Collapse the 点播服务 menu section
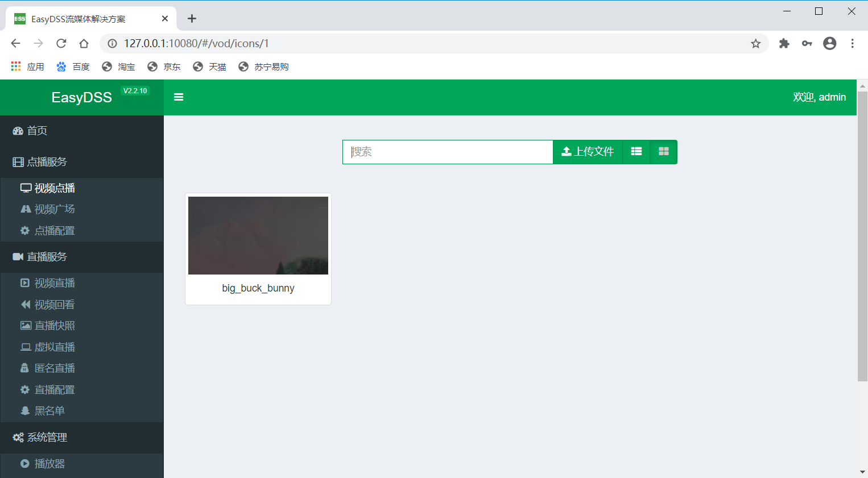The image size is (868, 478). pos(82,162)
